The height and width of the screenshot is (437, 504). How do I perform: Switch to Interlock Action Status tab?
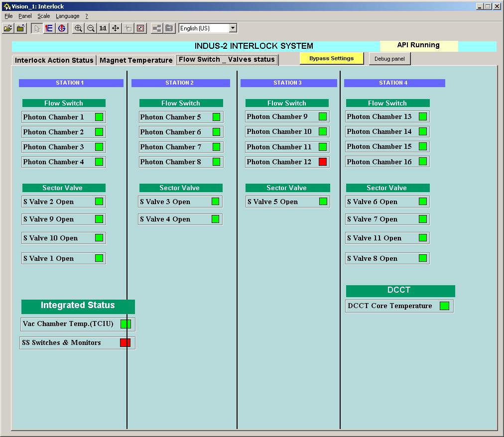click(x=54, y=60)
